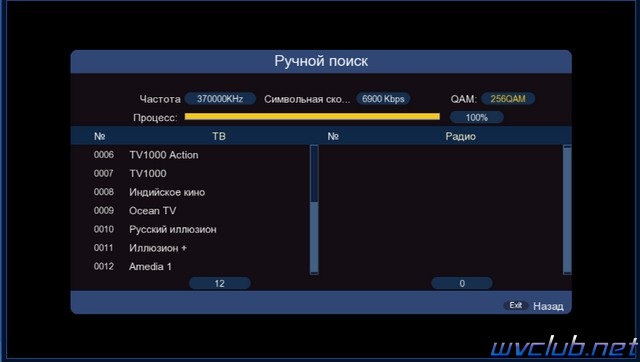Click the TV channel count 12
The image size is (640, 362).
220,283
